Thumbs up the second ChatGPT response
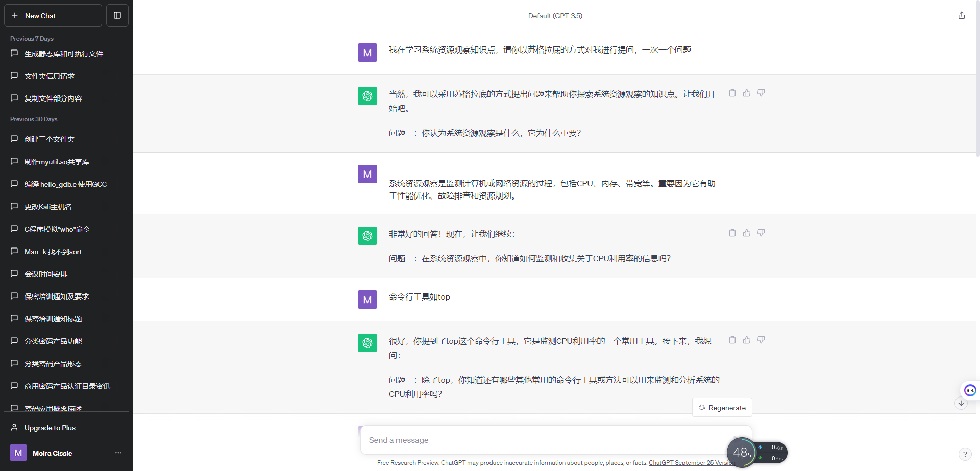Viewport: 980px width, 471px height. point(747,233)
